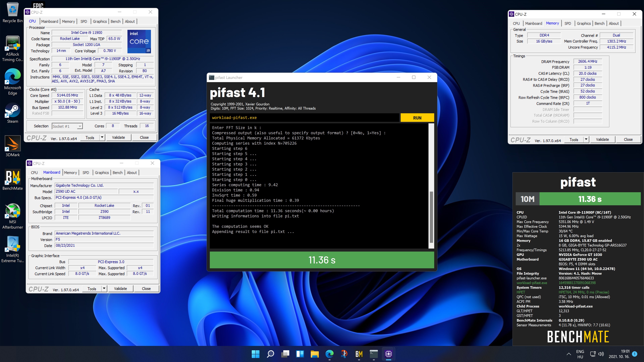Click Core Speed value 5144.05 MHz
Viewport: 644px width, 362px height.
(67, 95)
